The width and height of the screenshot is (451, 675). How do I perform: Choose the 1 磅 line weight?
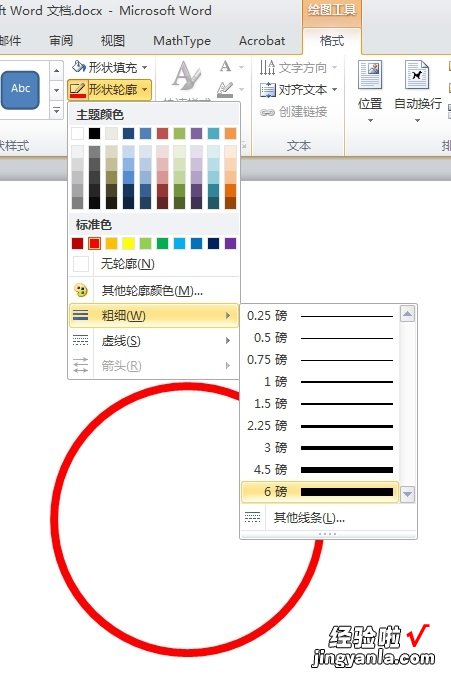point(320,382)
